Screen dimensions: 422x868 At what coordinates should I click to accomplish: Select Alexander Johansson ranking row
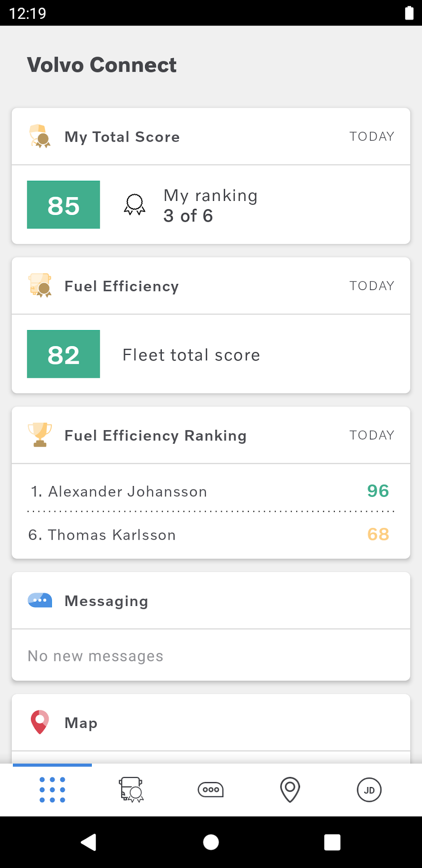click(210, 491)
